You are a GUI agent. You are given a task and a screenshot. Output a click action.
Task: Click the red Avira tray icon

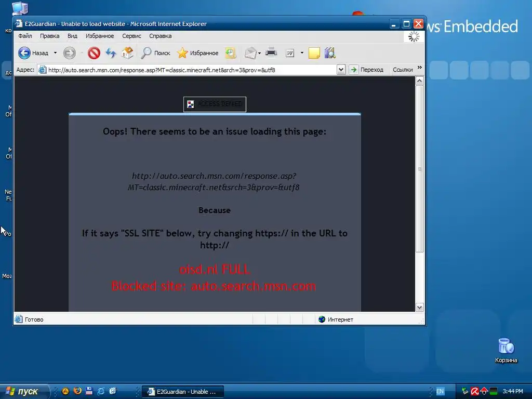point(475,391)
